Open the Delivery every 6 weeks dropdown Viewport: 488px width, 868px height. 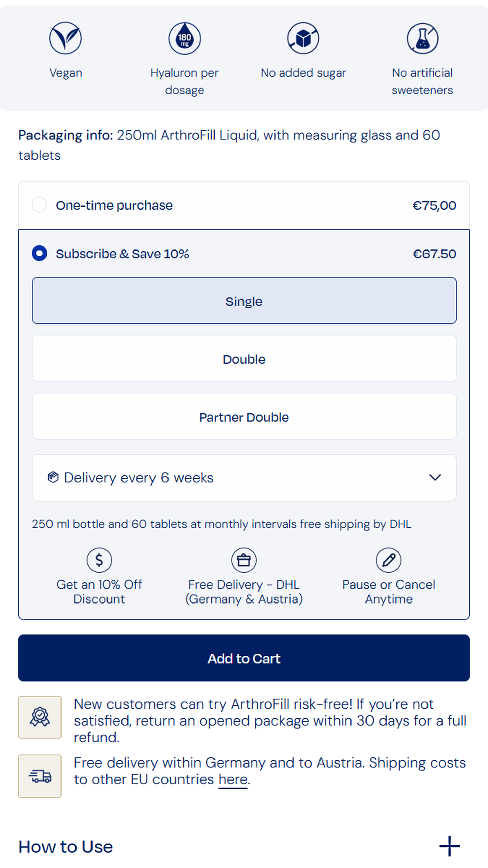click(244, 478)
